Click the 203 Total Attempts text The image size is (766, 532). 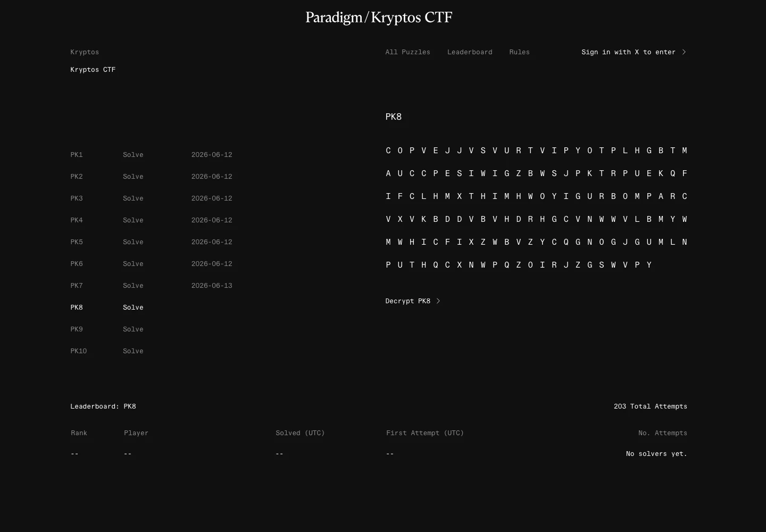[651, 406]
